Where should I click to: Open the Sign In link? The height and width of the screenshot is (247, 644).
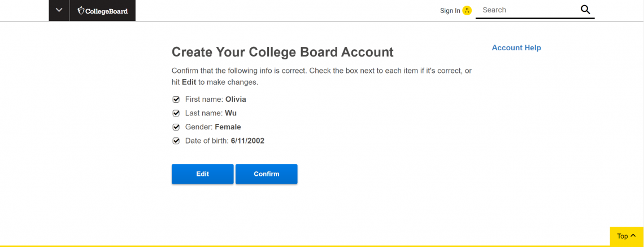pyautogui.click(x=450, y=11)
